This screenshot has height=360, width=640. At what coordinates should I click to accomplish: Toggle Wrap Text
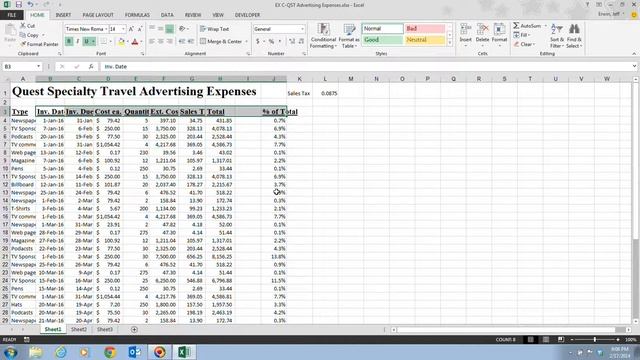pyautogui.click(x=214, y=29)
